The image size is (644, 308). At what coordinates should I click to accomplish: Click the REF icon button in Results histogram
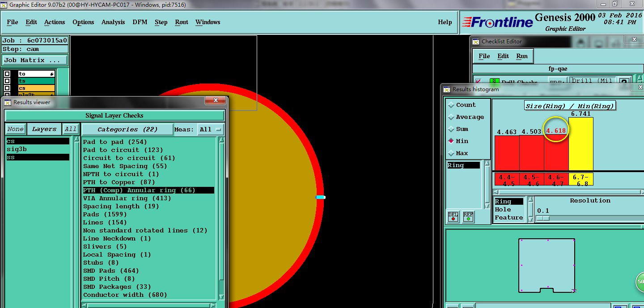[x=468, y=217]
